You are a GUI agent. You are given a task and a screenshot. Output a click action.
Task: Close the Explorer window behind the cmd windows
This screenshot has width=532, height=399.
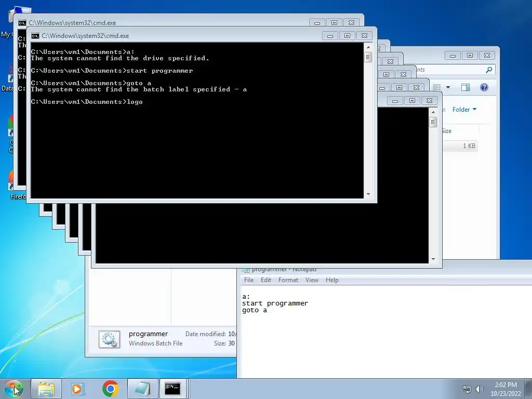tap(487, 55)
